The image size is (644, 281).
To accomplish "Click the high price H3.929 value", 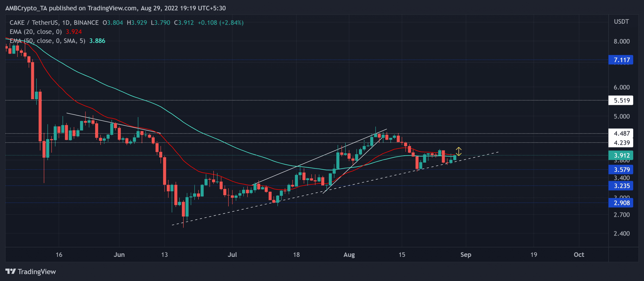I will [x=137, y=23].
